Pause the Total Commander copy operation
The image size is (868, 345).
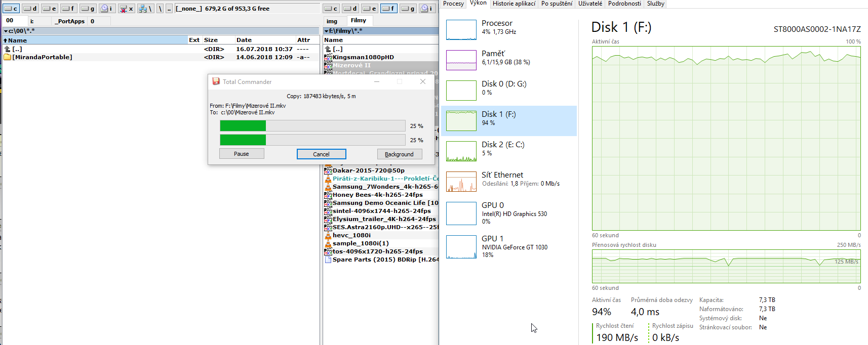[242, 154]
